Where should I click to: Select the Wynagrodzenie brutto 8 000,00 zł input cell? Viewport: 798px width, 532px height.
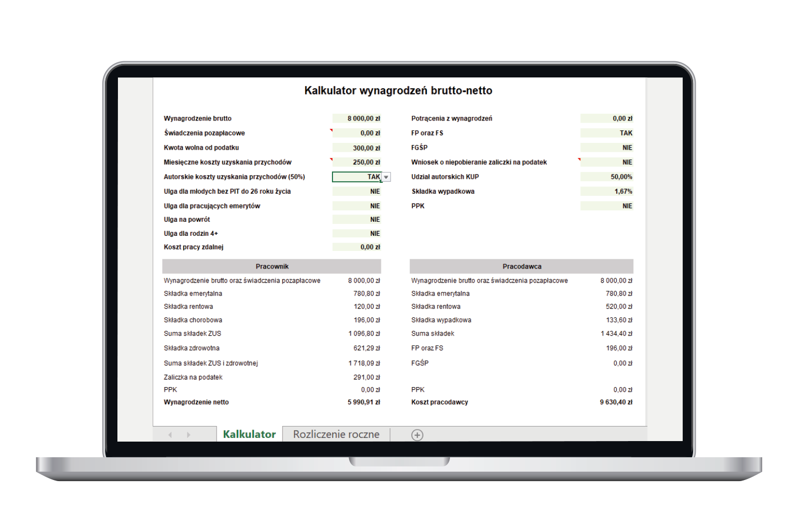tap(357, 118)
